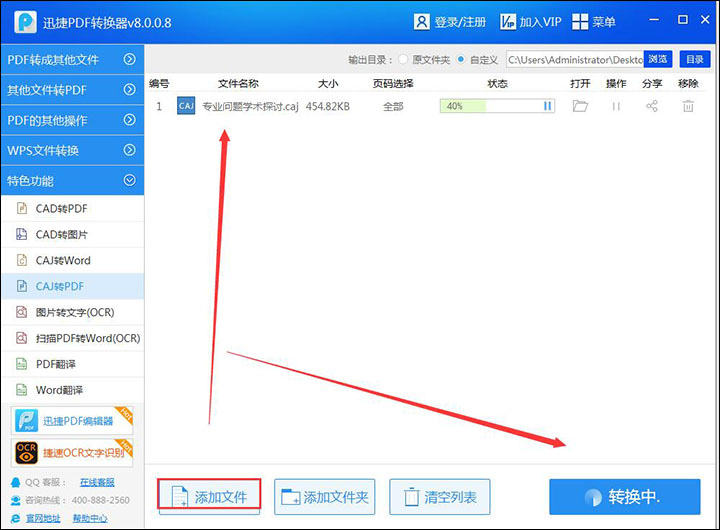Open output folder icon for the caj file
The height and width of the screenshot is (530, 720).
click(x=580, y=106)
